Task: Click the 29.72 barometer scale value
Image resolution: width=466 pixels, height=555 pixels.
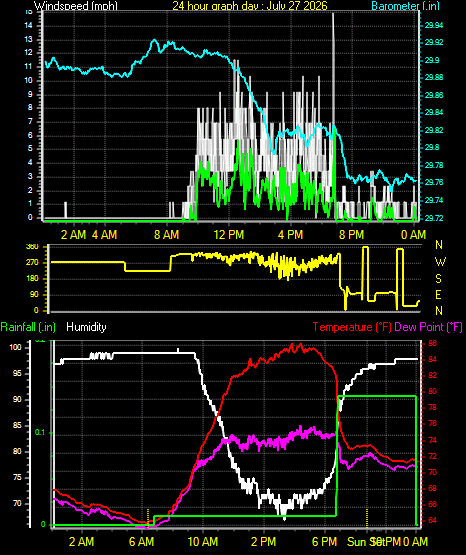Action: point(434,218)
